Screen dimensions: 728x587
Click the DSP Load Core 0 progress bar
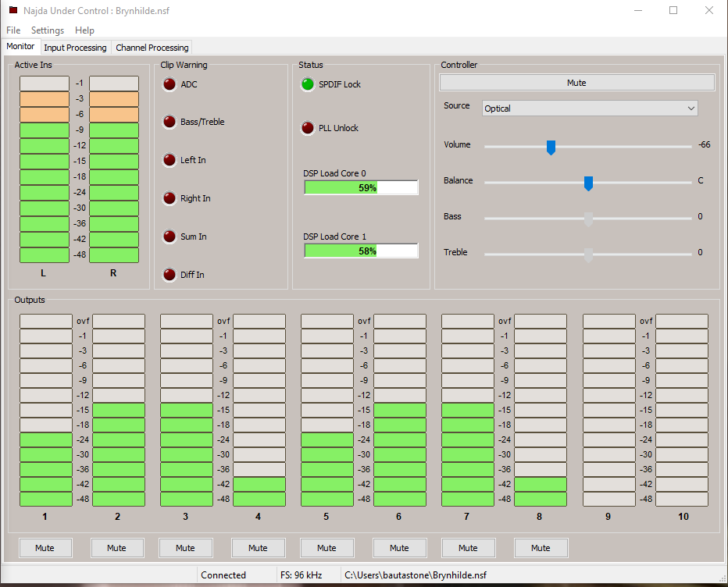point(361,187)
